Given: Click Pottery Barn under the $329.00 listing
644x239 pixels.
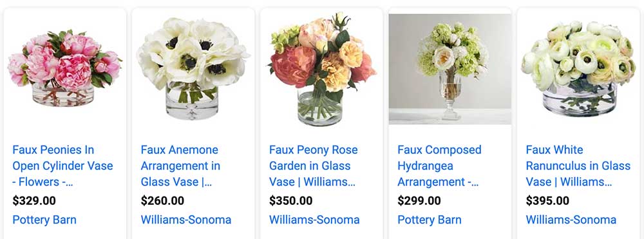Looking at the screenshot, I should (44, 220).
